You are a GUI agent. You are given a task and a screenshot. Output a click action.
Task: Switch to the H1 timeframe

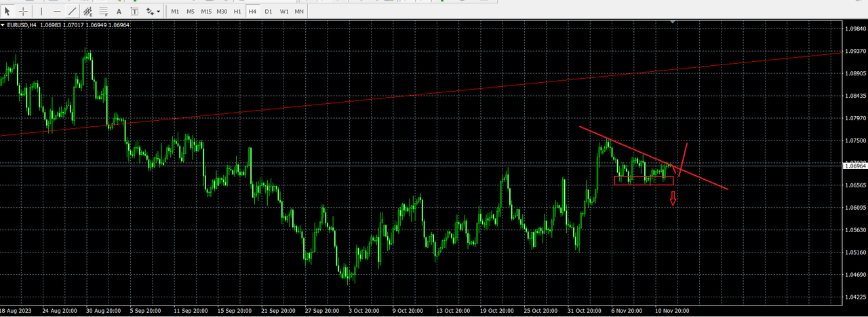tap(237, 11)
